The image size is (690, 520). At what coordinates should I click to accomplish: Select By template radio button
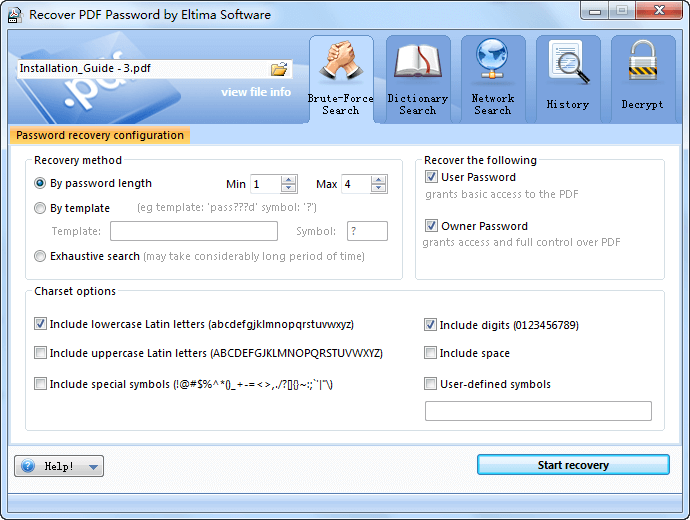pos(40,208)
